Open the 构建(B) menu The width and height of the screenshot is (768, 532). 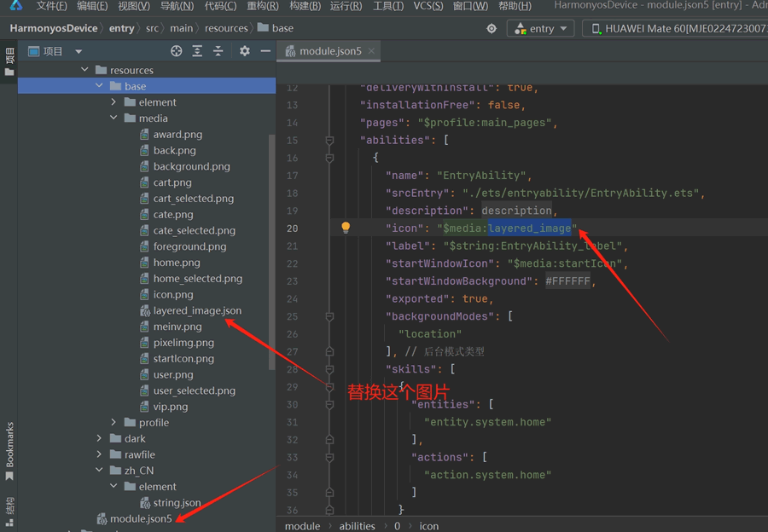pyautogui.click(x=305, y=6)
